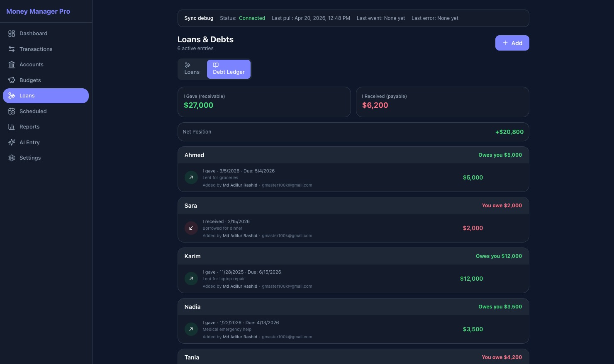Expand Ahmed's debt entry header
This screenshot has width=614, height=364.
tap(353, 155)
